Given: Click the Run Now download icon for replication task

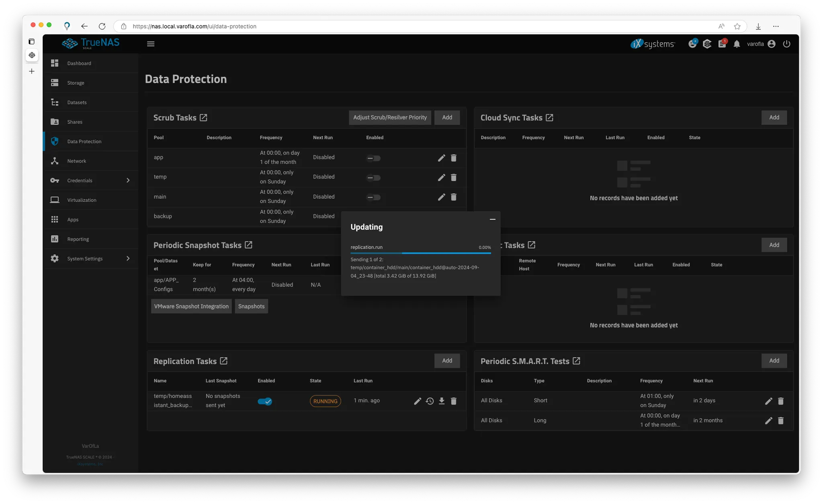Looking at the screenshot, I should (441, 401).
